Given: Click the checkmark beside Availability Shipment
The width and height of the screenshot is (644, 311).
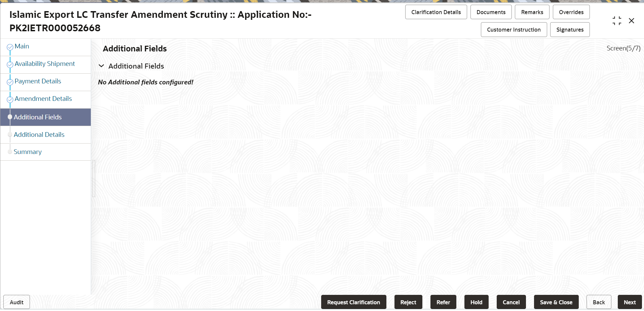Looking at the screenshot, I should pos(10,64).
